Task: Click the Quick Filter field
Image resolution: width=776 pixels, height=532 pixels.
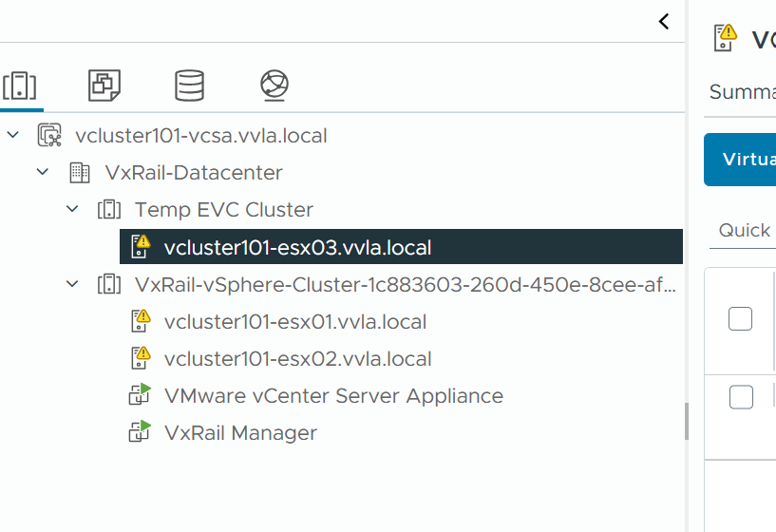Action: tap(744, 231)
